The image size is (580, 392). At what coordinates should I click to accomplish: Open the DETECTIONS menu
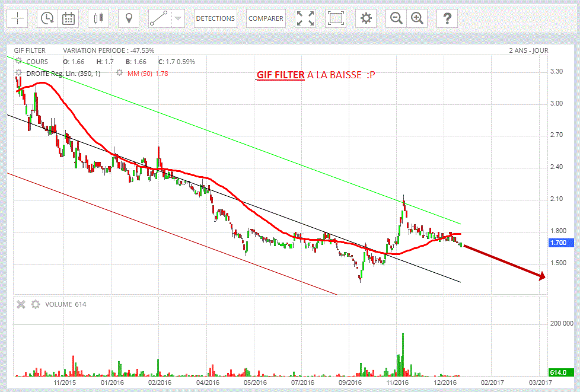[215, 18]
